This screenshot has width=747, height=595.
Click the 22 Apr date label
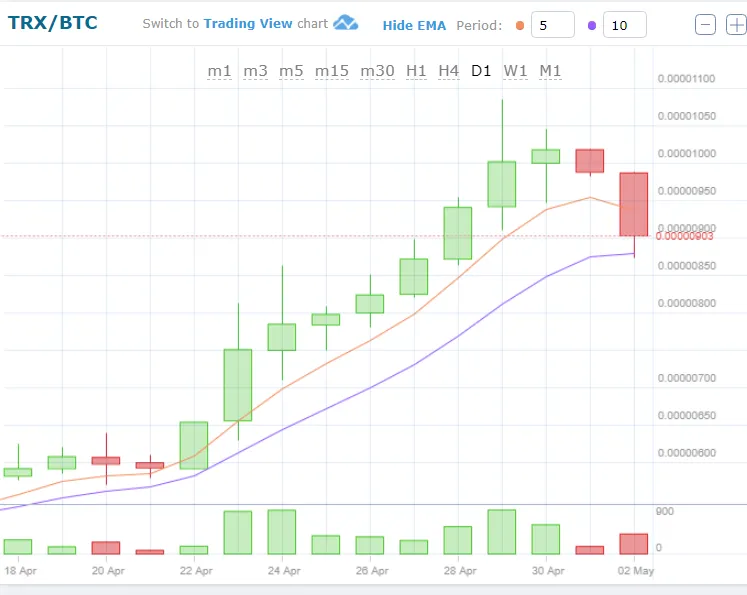pos(196,571)
